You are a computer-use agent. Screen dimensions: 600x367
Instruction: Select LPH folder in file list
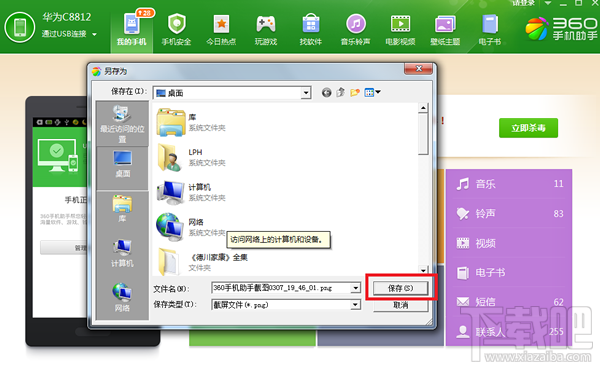pyautogui.click(x=191, y=157)
